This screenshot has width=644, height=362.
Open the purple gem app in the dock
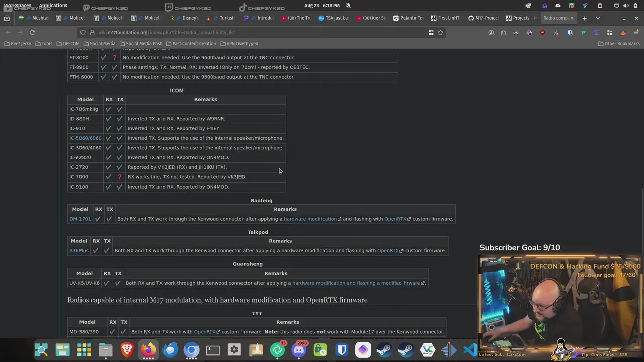click(363, 349)
